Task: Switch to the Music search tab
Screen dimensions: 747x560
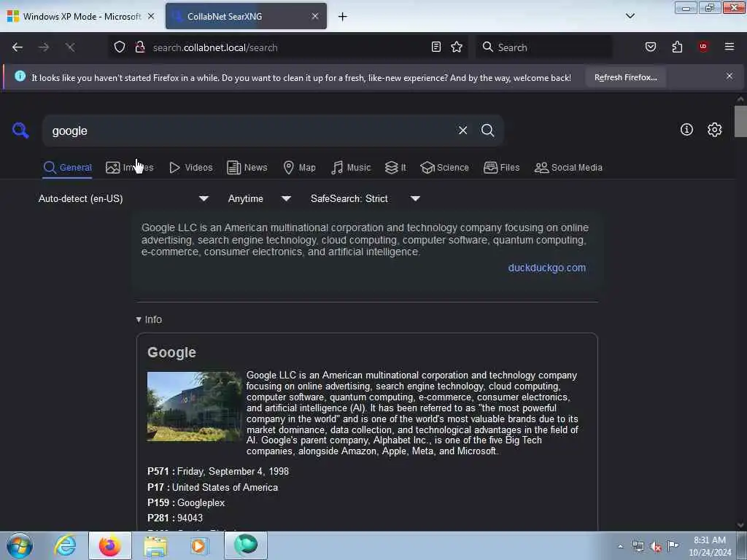Action: (x=351, y=168)
